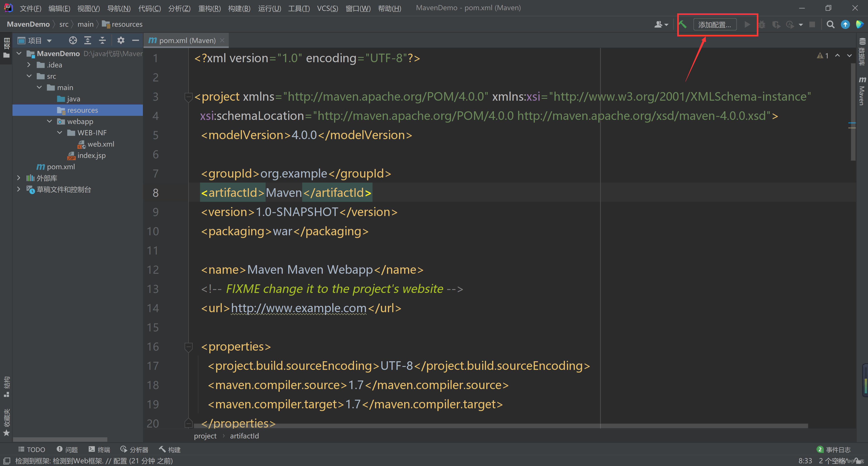Collapse the WEB-INF folder
The image size is (868, 466).
tap(60, 132)
